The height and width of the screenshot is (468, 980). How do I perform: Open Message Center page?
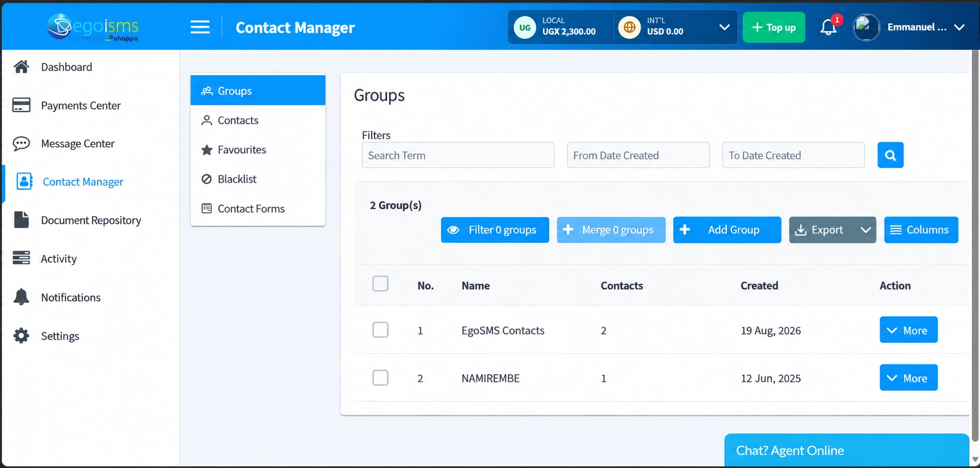click(x=78, y=144)
